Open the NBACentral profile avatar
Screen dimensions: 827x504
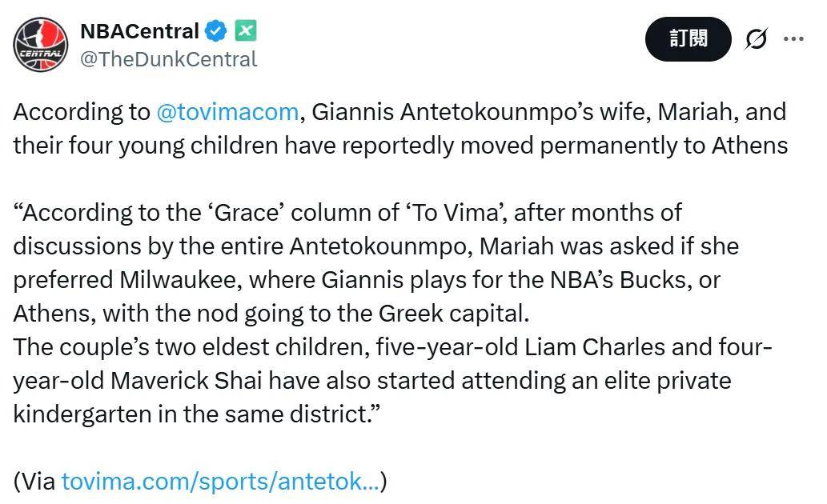40,43
